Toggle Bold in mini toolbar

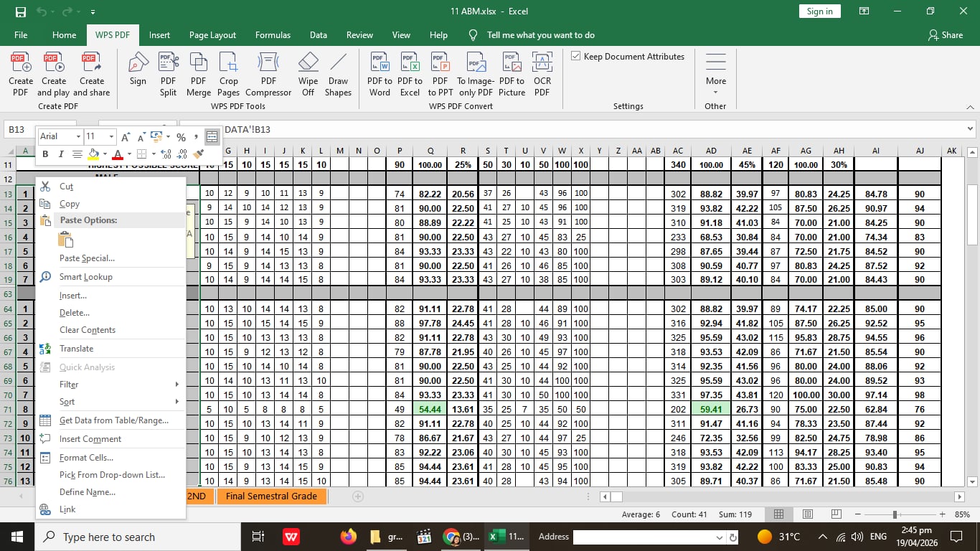(45, 154)
